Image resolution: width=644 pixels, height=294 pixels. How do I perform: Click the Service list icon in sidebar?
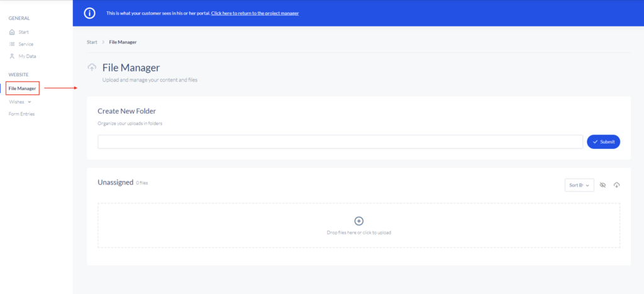click(x=12, y=44)
